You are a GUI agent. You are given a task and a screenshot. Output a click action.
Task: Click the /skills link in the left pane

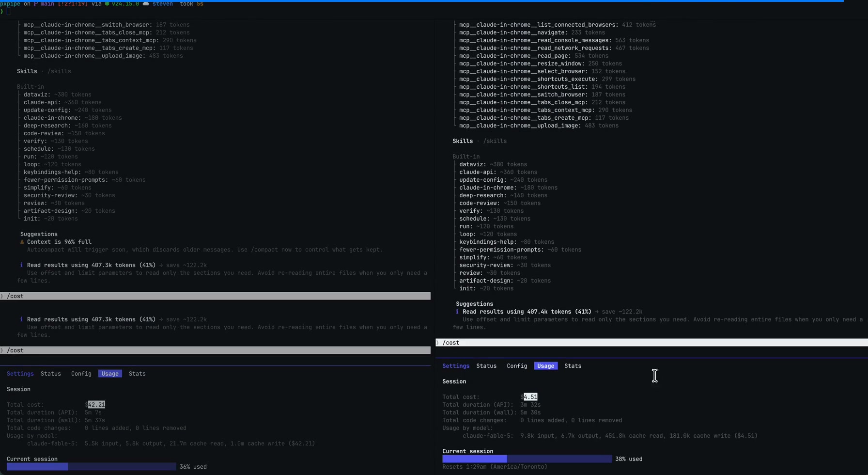(x=59, y=71)
